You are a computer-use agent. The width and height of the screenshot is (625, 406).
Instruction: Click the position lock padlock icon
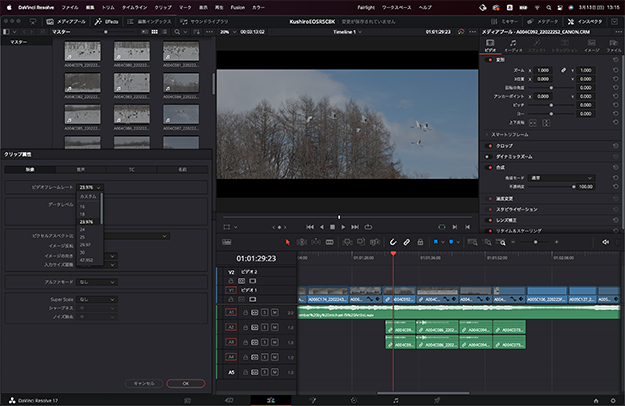point(422,242)
